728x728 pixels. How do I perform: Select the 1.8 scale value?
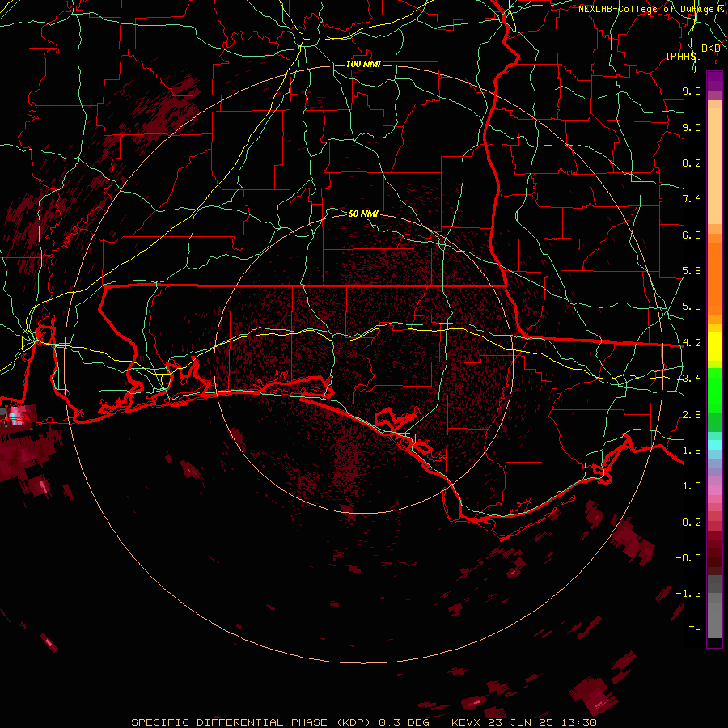click(692, 451)
